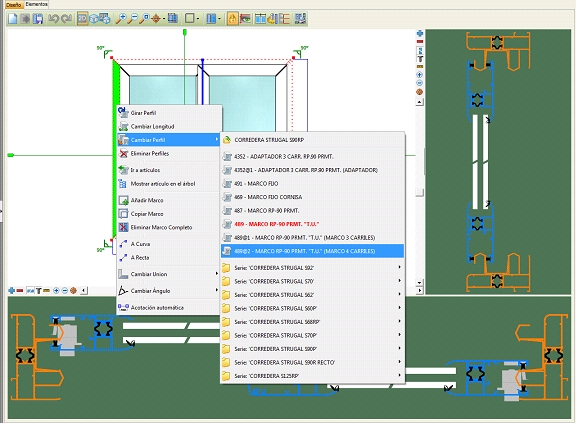Select Ir a artículos menu entry
578x423 pixels.
click(x=170, y=170)
